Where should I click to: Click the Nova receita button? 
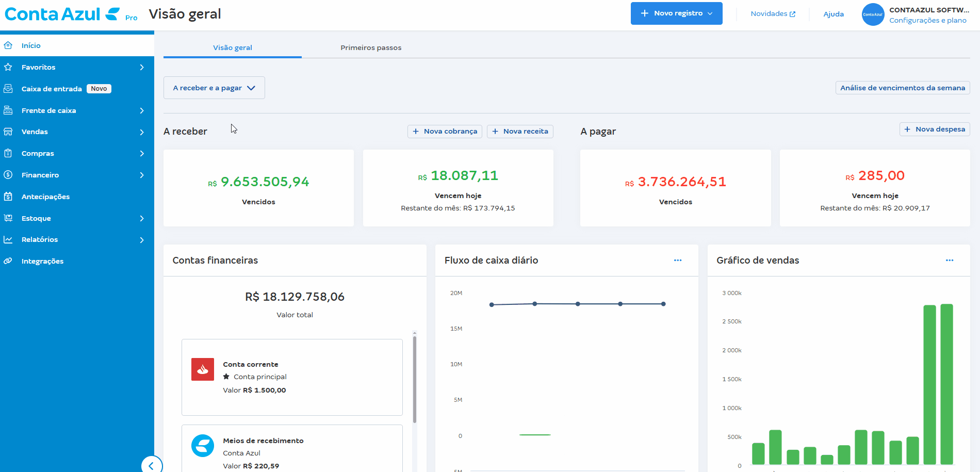pyautogui.click(x=520, y=131)
